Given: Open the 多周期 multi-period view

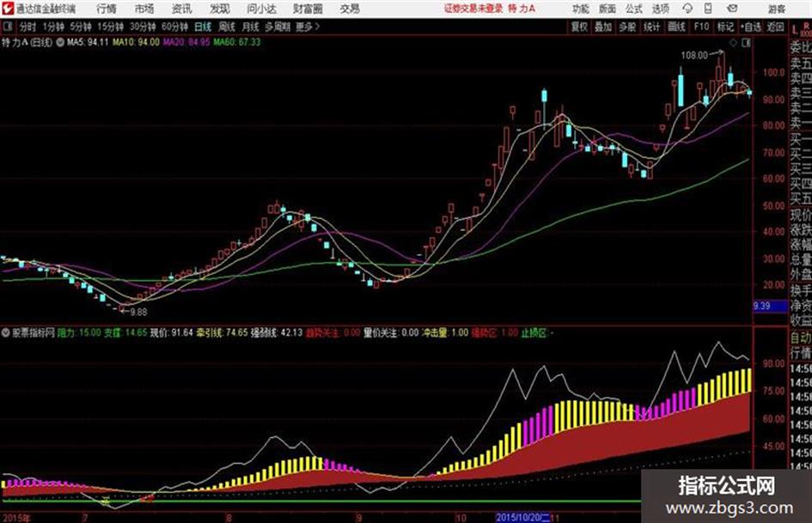Looking at the screenshot, I should click(x=278, y=27).
